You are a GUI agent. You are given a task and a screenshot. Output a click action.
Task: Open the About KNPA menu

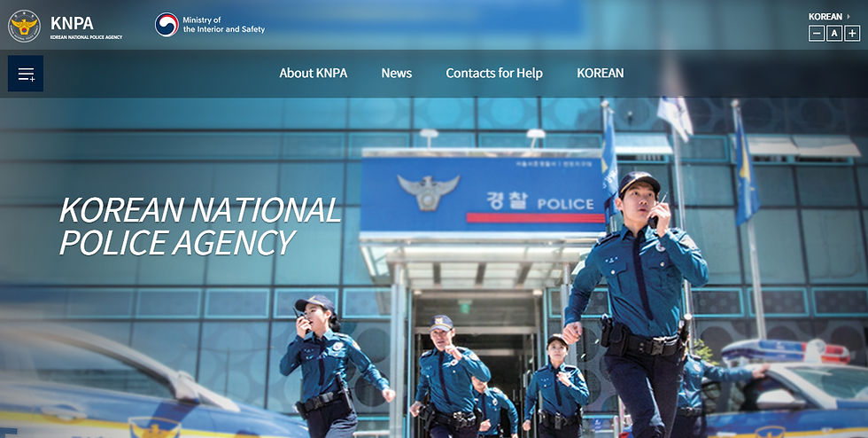pyautogui.click(x=314, y=74)
